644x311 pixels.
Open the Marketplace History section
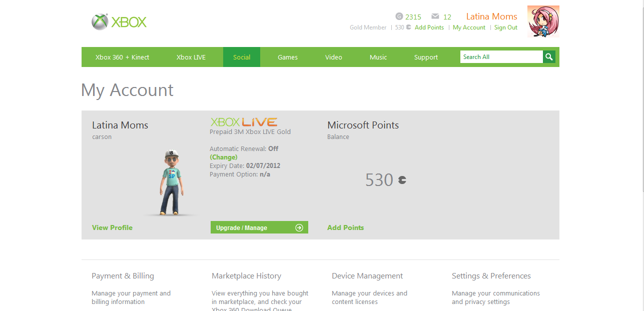(246, 276)
